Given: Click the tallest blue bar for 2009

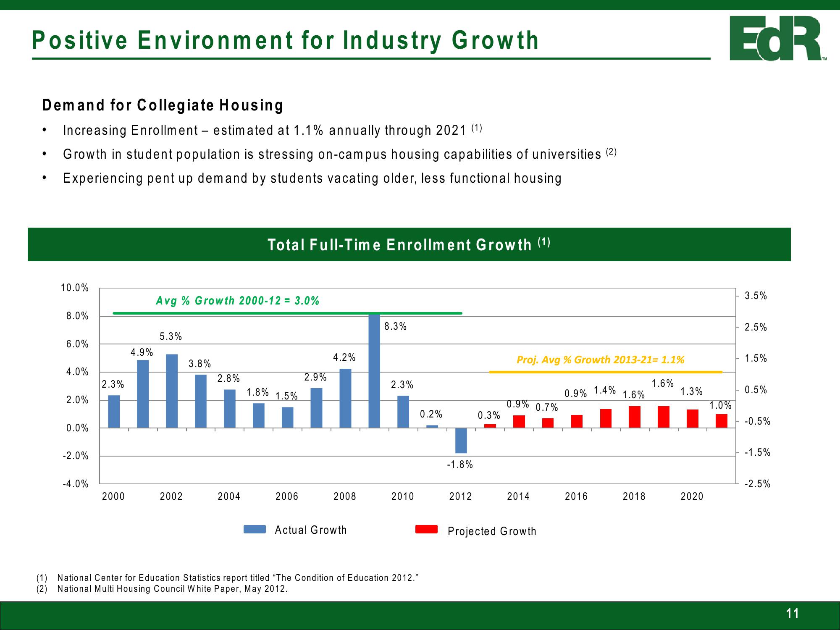Looking at the screenshot, I should [374, 370].
